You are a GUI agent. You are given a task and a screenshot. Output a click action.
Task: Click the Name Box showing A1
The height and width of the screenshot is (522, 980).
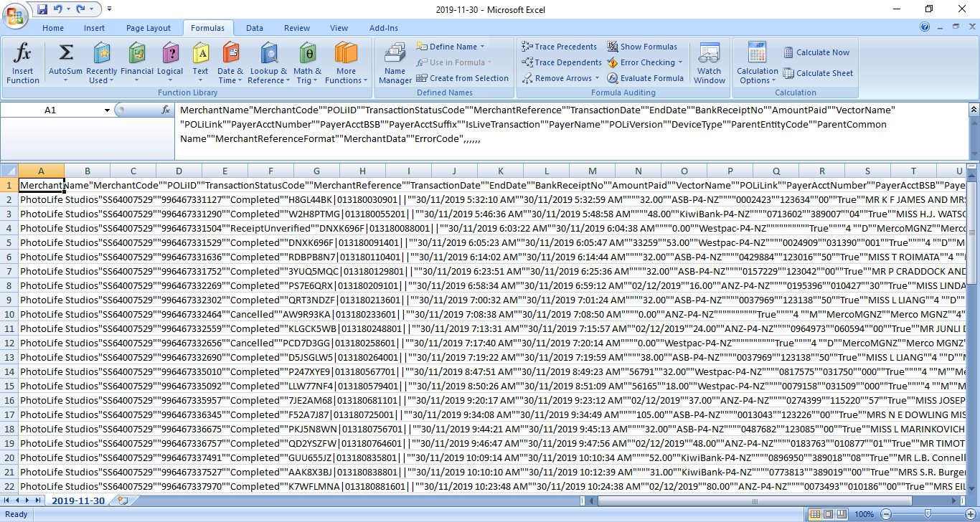[50, 110]
